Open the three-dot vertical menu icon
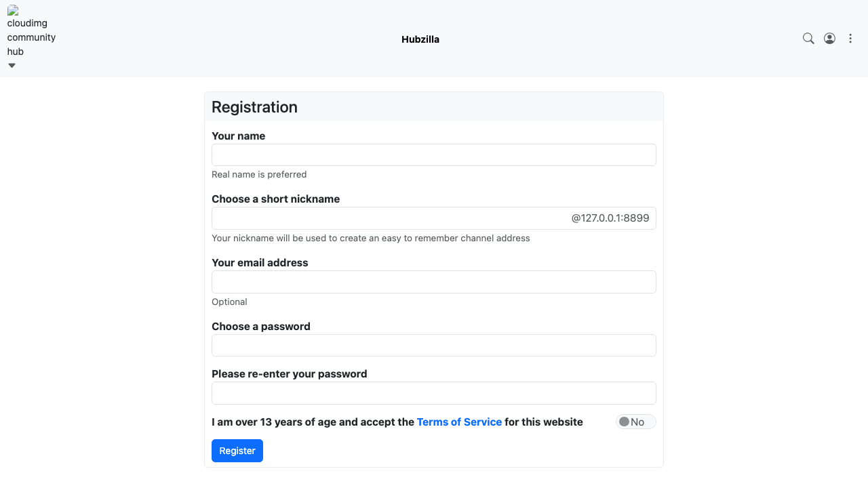Screen dimensions: 868x488 (850, 39)
